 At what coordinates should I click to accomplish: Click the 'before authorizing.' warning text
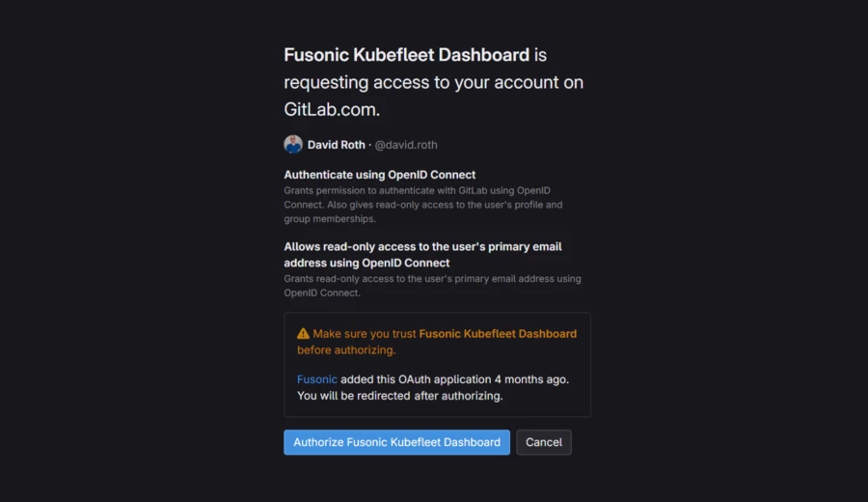click(x=345, y=349)
